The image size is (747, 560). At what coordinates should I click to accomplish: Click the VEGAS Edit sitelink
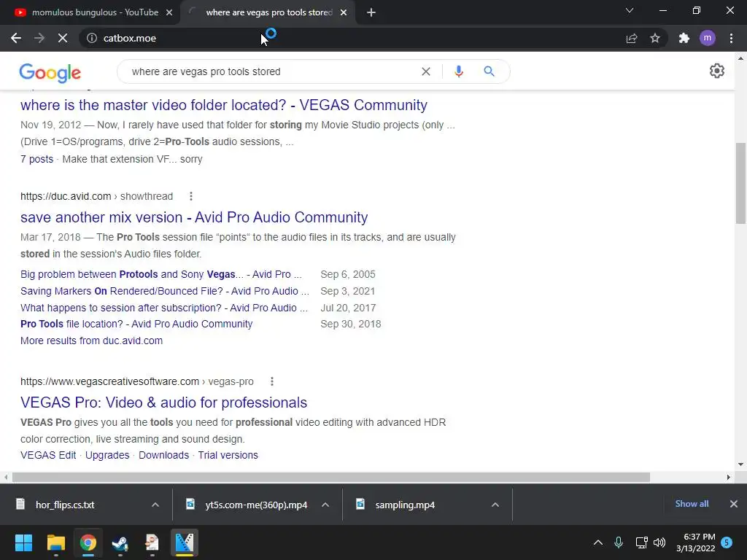point(48,455)
